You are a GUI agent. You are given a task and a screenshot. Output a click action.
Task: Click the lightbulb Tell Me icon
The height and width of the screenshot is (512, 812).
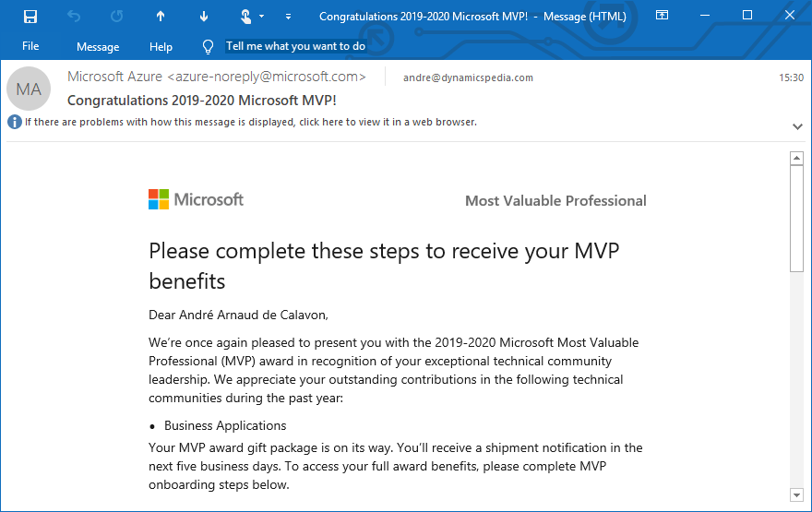[208, 47]
